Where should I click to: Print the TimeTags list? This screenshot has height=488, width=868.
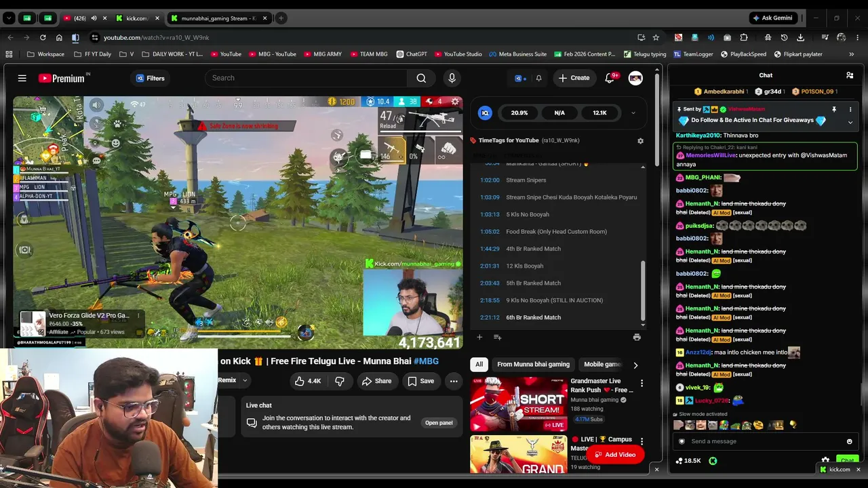point(637,337)
